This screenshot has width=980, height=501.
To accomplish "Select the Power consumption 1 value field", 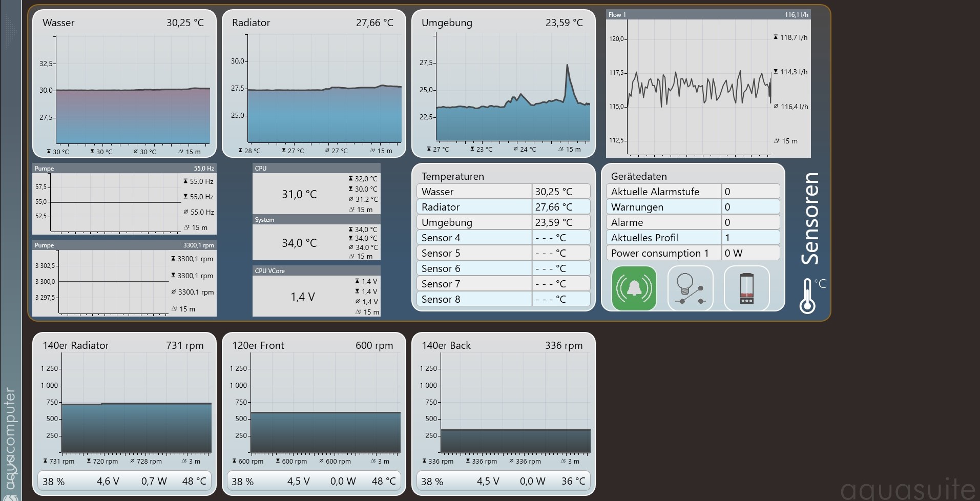I will click(x=750, y=253).
